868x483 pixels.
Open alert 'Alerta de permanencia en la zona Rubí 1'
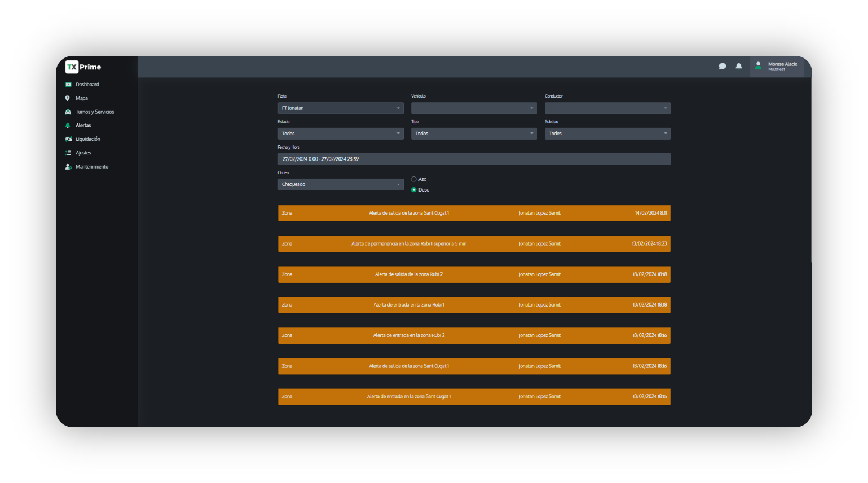click(x=474, y=244)
